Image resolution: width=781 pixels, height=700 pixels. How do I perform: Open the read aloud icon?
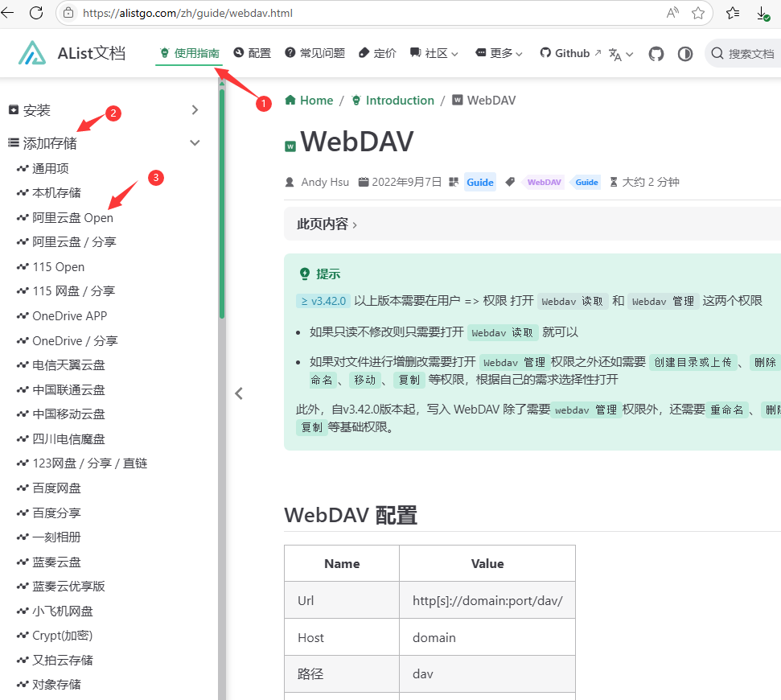point(672,13)
